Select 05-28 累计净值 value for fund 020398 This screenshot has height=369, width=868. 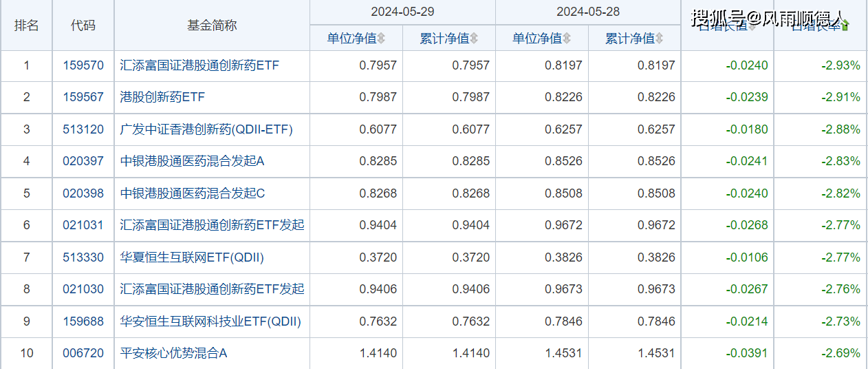coord(656,193)
